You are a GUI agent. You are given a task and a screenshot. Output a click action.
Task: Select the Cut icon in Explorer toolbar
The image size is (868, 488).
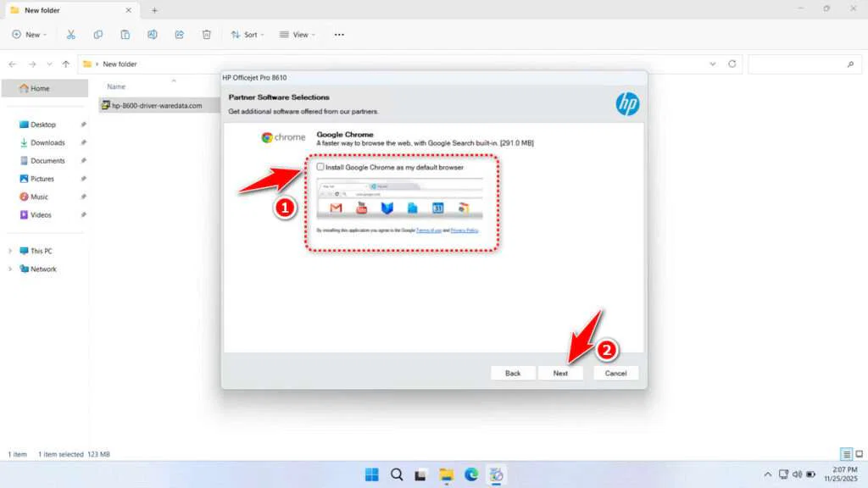pyautogui.click(x=71, y=35)
